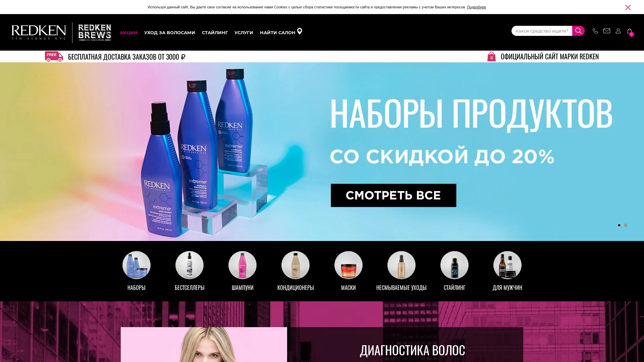The image size is (644, 362).
Task: Click the 'Бестселлеры' category label
Action: pos(190,288)
